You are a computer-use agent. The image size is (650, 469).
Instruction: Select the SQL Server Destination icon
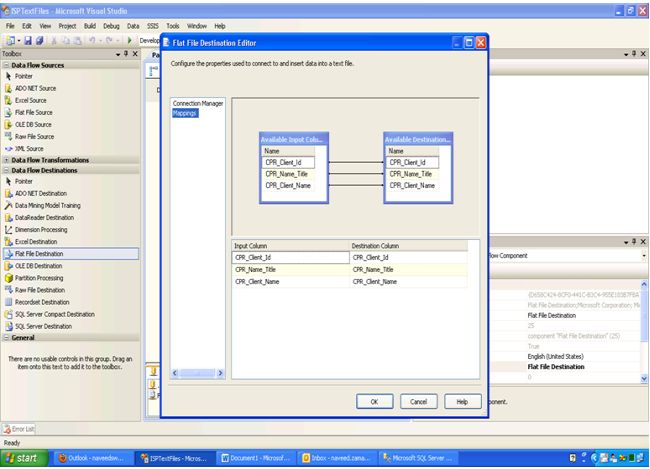point(8,326)
